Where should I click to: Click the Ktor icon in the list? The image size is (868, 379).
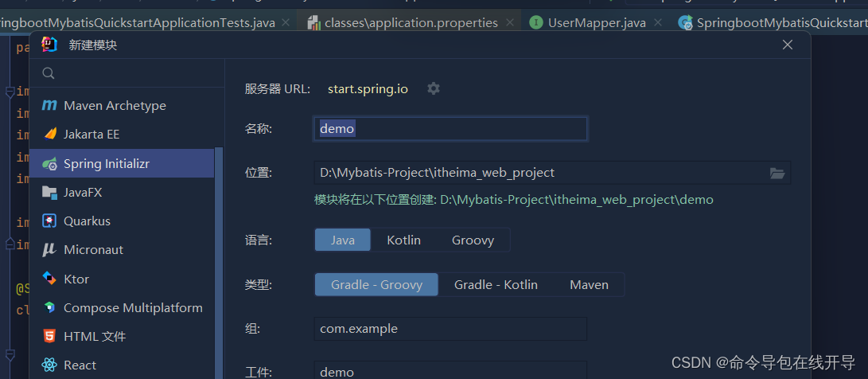(x=49, y=279)
